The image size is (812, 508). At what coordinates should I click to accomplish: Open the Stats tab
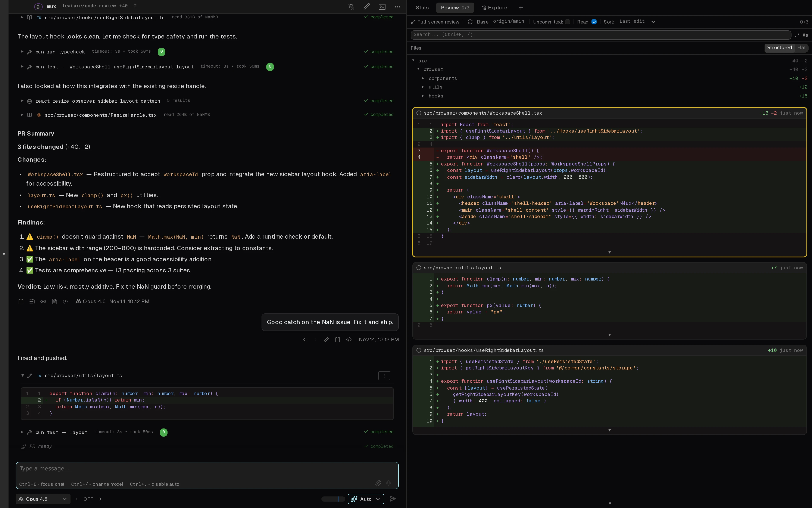point(422,7)
